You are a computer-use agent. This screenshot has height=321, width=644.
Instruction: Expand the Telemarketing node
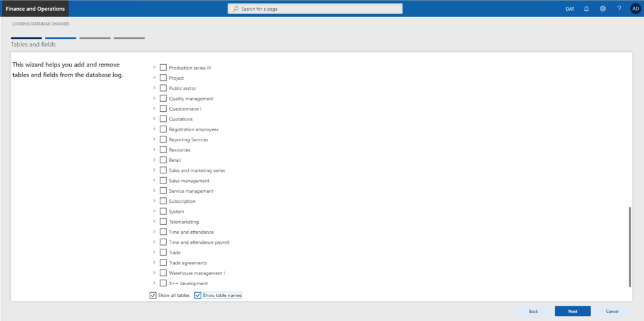point(155,221)
